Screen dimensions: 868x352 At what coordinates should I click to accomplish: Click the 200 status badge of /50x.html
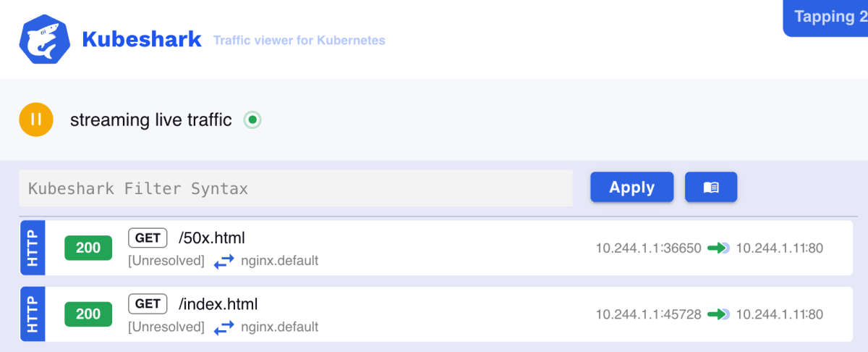coord(88,248)
